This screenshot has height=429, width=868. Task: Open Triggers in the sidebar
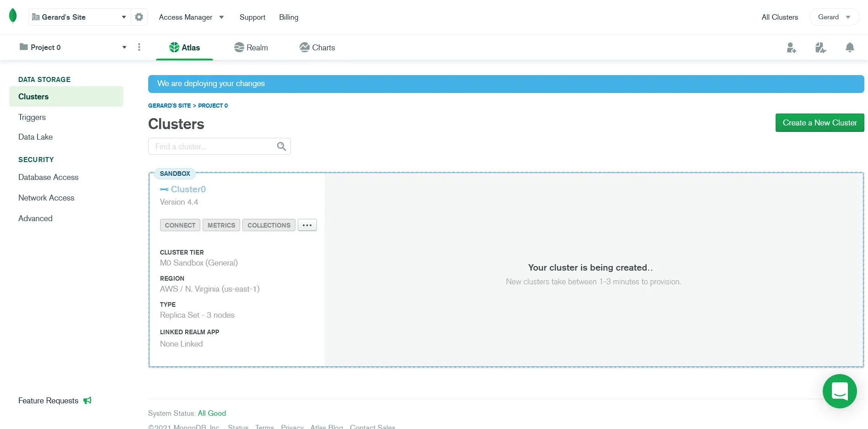click(32, 117)
